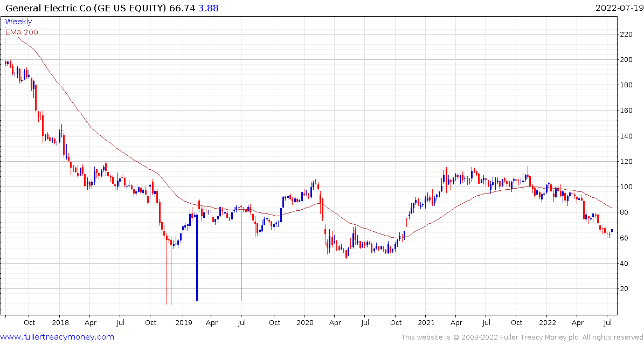
Task: Click the Fuller Treacy Money copyright notice
Action: pos(522,337)
